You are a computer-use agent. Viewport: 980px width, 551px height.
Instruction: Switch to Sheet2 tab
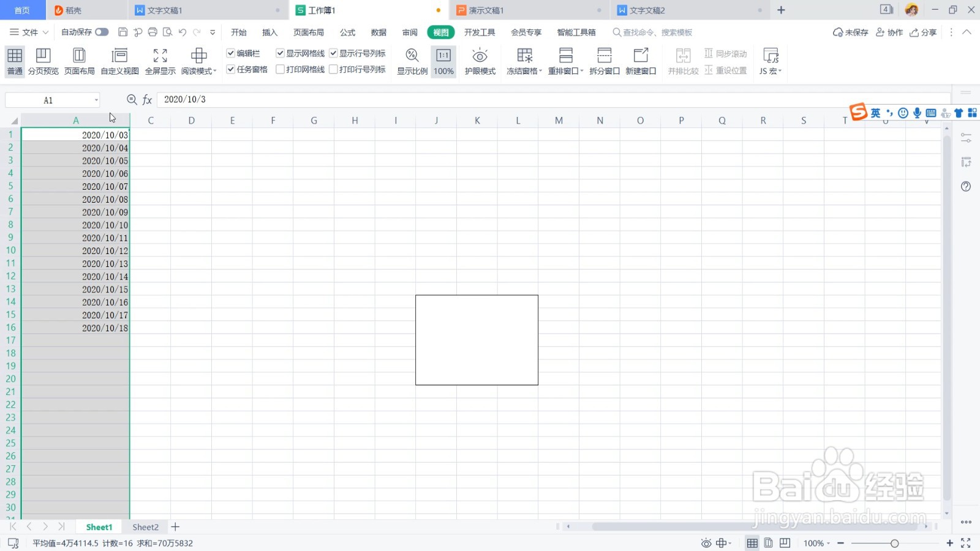[145, 527]
